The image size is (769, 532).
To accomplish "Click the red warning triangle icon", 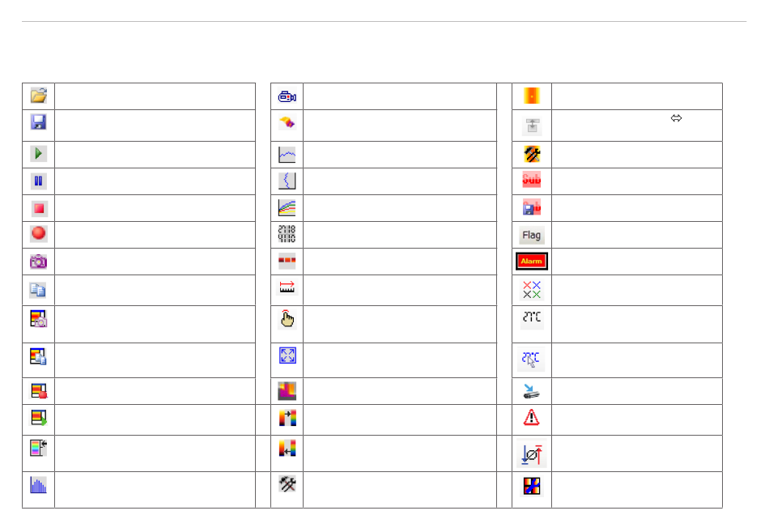I will 531,418.
